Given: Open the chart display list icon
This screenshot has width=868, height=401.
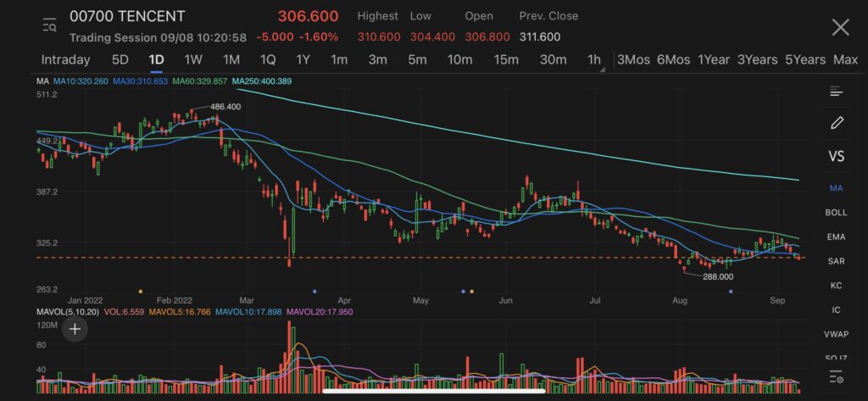Looking at the screenshot, I should click(x=837, y=92).
